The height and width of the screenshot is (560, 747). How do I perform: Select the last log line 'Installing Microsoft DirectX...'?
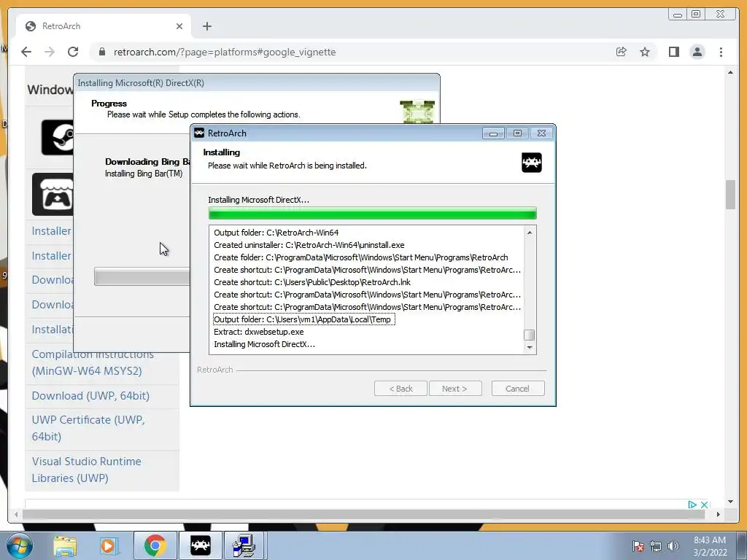point(264,344)
